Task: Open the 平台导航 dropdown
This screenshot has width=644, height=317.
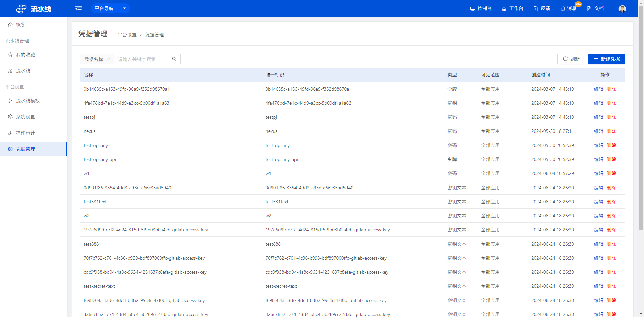Action: pos(110,8)
